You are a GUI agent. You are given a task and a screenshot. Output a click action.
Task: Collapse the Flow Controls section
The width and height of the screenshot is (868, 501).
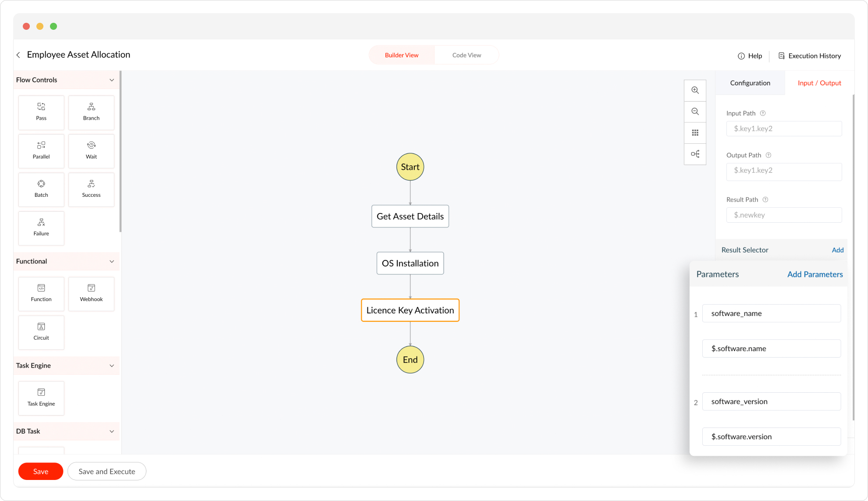[x=112, y=80]
